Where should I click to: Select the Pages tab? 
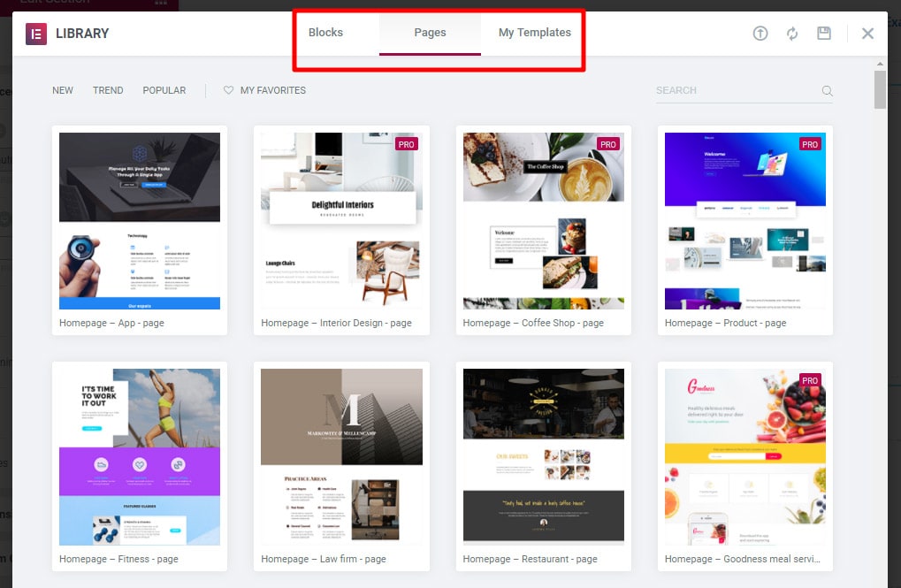(430, 33)
